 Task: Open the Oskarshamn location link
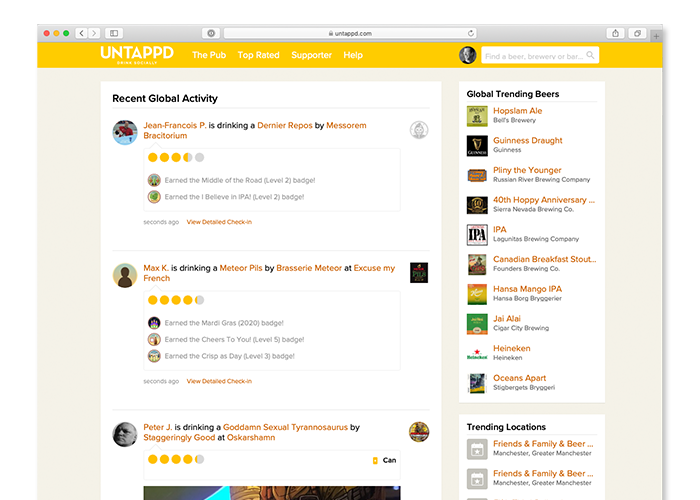[x=251, y=438]
